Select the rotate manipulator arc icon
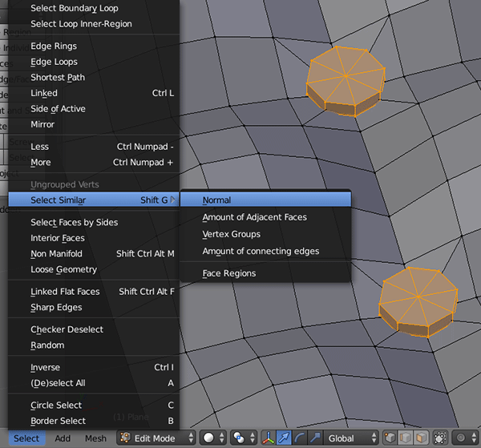 (299, 438)
